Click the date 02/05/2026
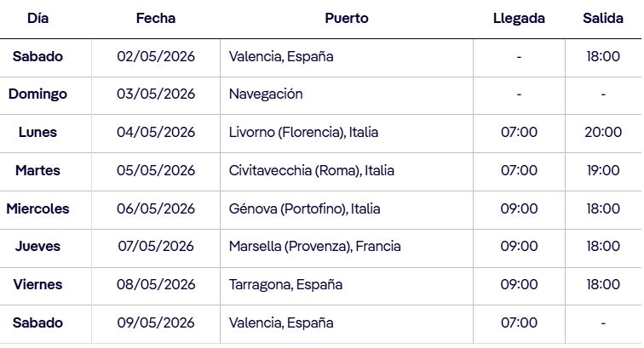The height and width of the screenshot is (348, 644). pos(156,56)
